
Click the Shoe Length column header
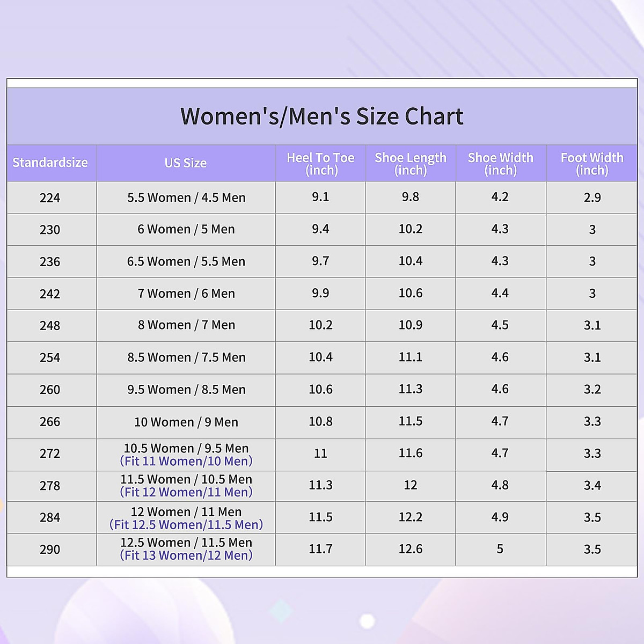coord(411,164)
